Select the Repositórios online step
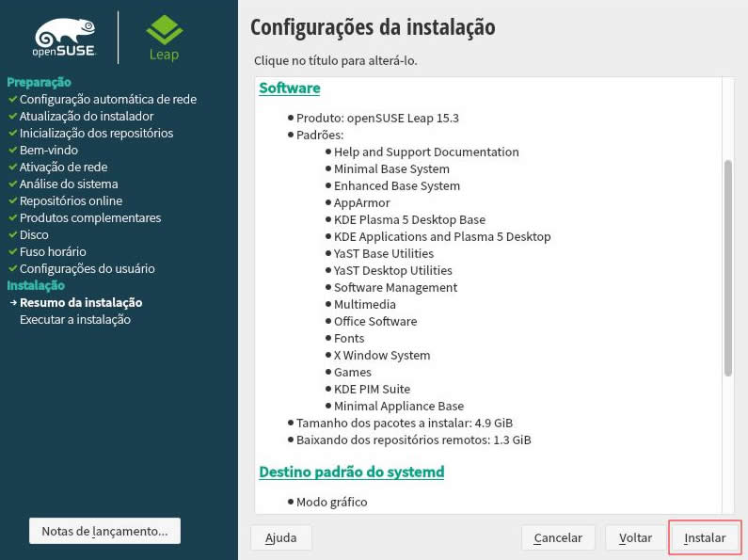Viewport: 748px width, 560px height. 71,201
